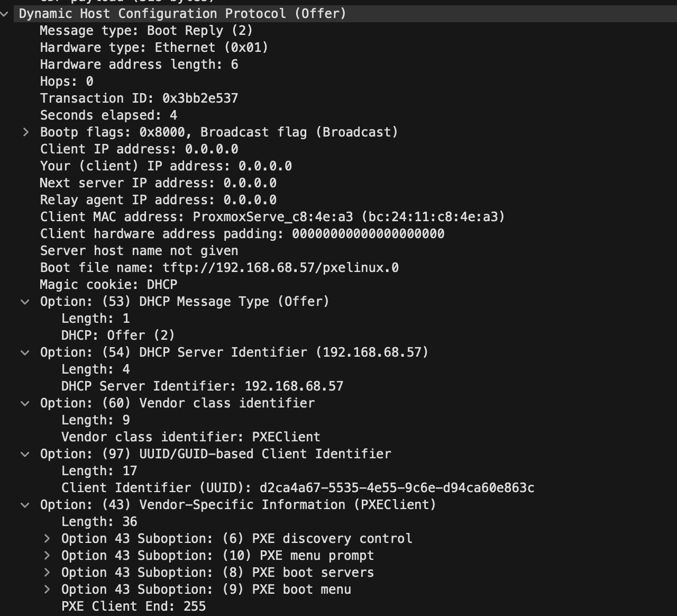
Task: Expand PXE discovery control suboption
Action: click(47, 539)
